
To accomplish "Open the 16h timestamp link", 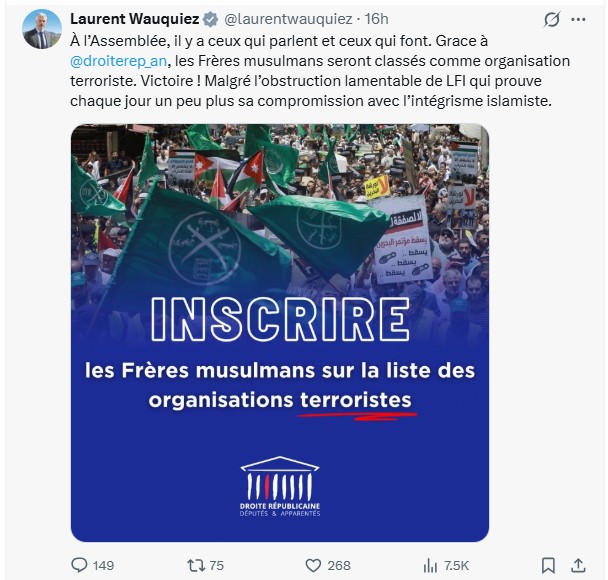I will pos(376,19).
